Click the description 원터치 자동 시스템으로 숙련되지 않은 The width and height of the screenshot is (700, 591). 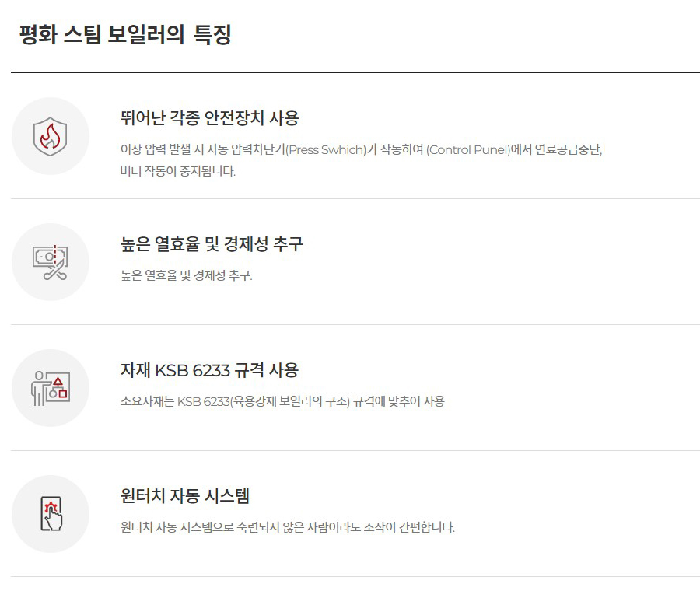point(288,527)
